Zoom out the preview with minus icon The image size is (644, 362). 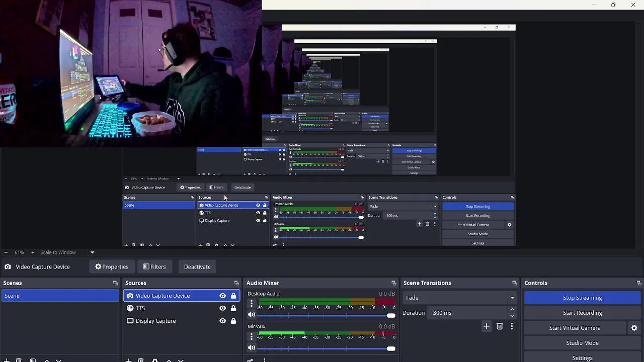pos(6,252)
